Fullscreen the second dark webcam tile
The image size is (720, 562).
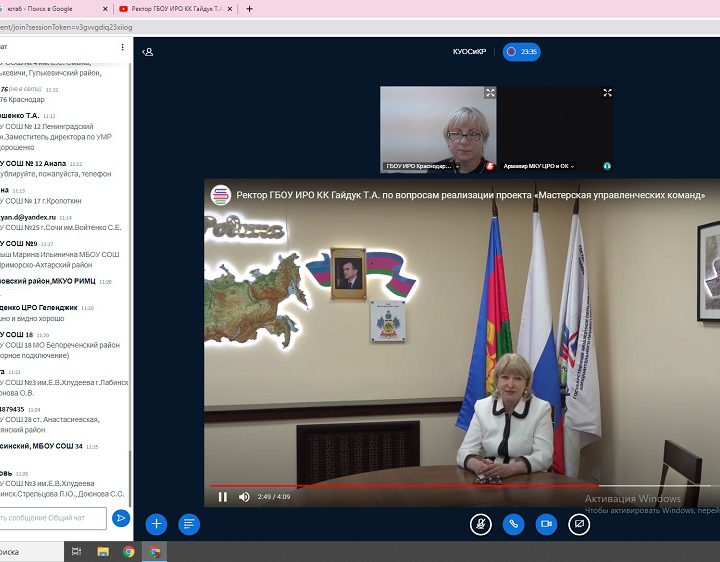[607, 93]
